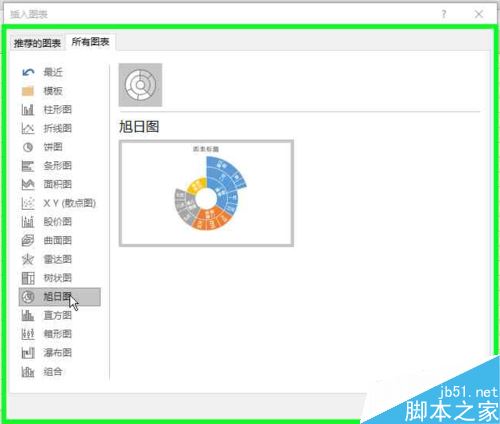This screenshot has width=500, height=424.
Task: Click the 股价图 category label
Action: pos(58,221)
